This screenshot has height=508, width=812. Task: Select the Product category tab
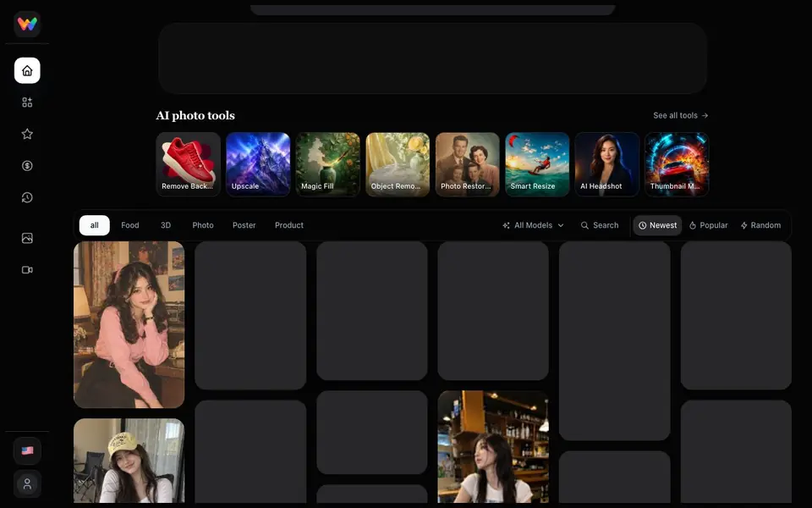click(x=289, y=225)
